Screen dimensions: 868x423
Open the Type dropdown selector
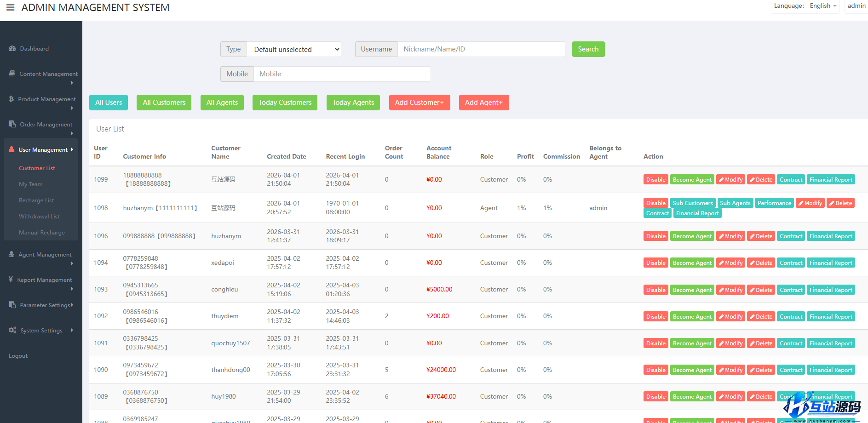tap(294, 49)
